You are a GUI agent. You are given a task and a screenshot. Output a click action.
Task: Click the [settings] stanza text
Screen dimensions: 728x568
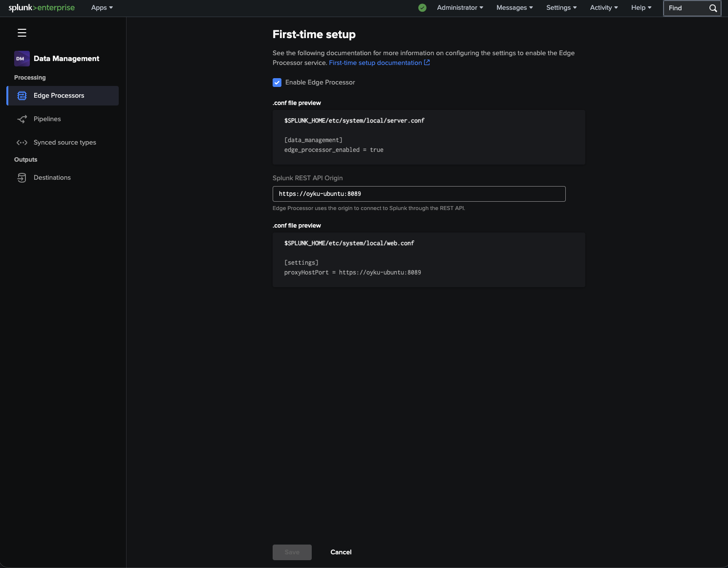pos(301,263)
